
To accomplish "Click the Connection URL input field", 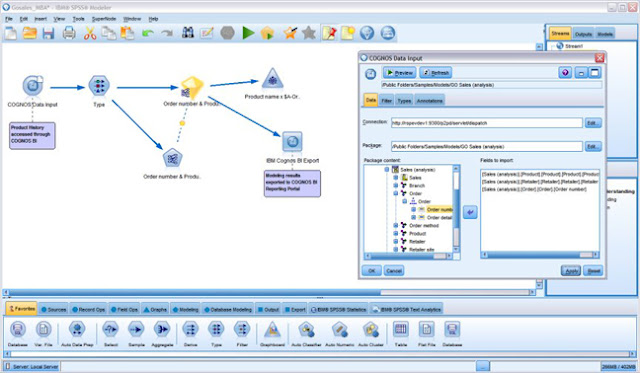I will [487, 123].
